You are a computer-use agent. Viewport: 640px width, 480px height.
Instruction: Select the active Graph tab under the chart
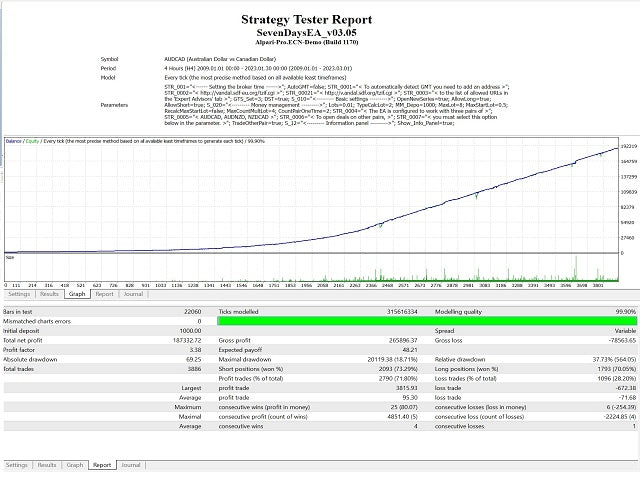[76, 294]
